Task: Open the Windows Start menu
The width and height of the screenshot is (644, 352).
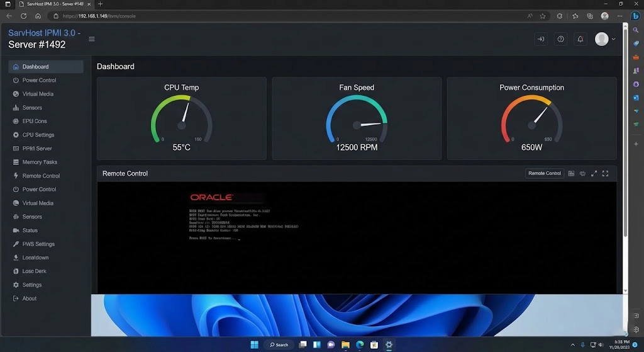Action: (255, 344)
